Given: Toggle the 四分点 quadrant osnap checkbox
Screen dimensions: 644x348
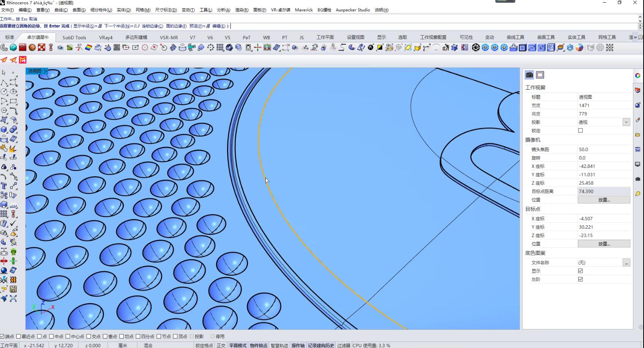Looking at the screenshot, I should (x=138, y=336).
